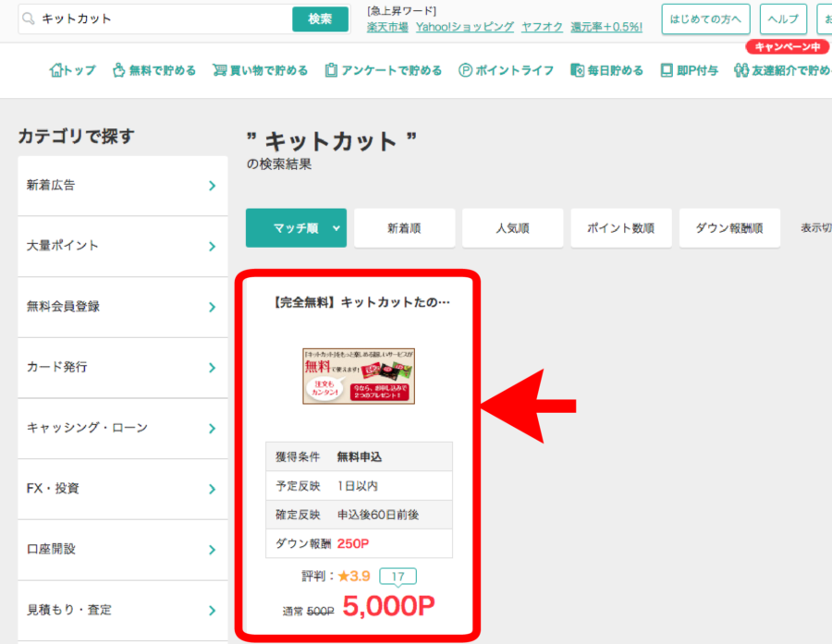This screenshot has height=644, width=832.
Task: Select the 無料会員登録 category label
Action: 63,307
